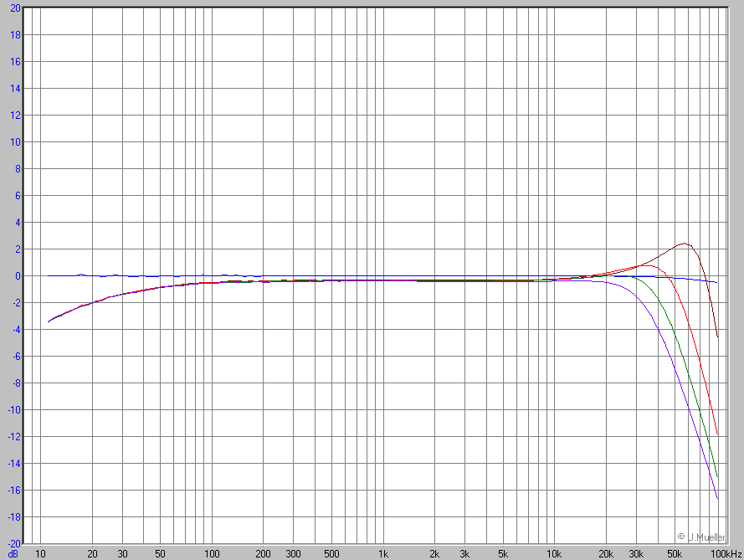Select the "-4" dB axis label
Viewport: 744px width, 560px height.
(16, 330)
